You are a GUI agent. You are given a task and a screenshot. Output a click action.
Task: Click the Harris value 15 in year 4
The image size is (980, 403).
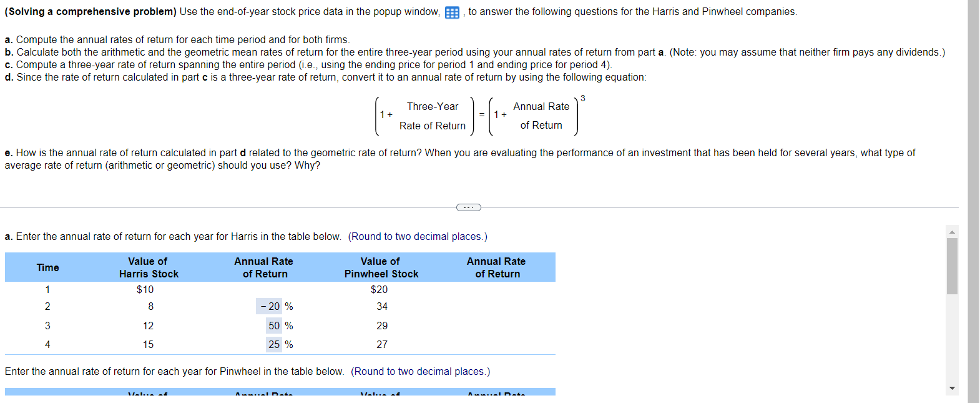[x=148, y=344]
